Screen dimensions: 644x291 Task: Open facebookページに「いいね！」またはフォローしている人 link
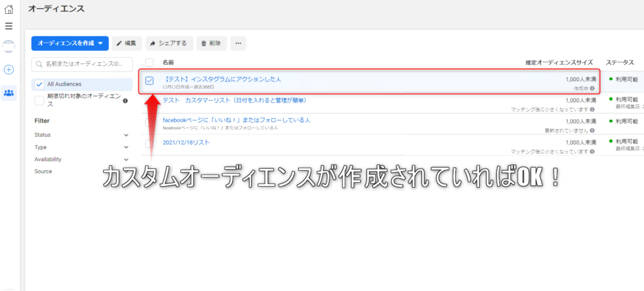[x=236, y=120]
